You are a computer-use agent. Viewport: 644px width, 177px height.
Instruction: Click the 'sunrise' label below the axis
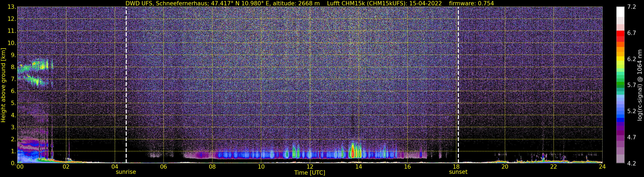coord(126,172)
